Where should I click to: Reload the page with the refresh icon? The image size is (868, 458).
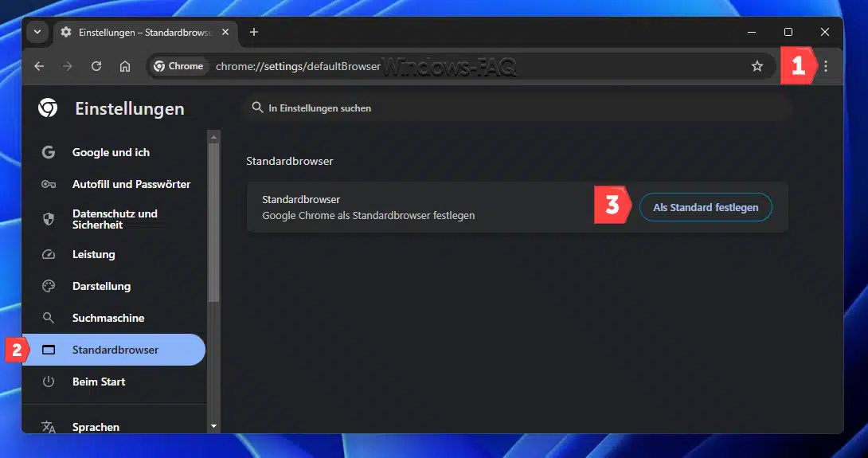click(96, 66)
